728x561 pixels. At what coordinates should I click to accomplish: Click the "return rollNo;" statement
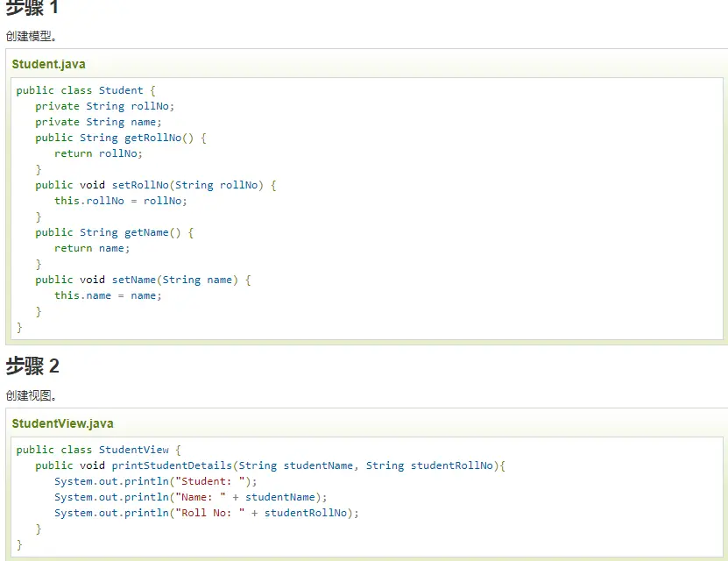(98, 153)
